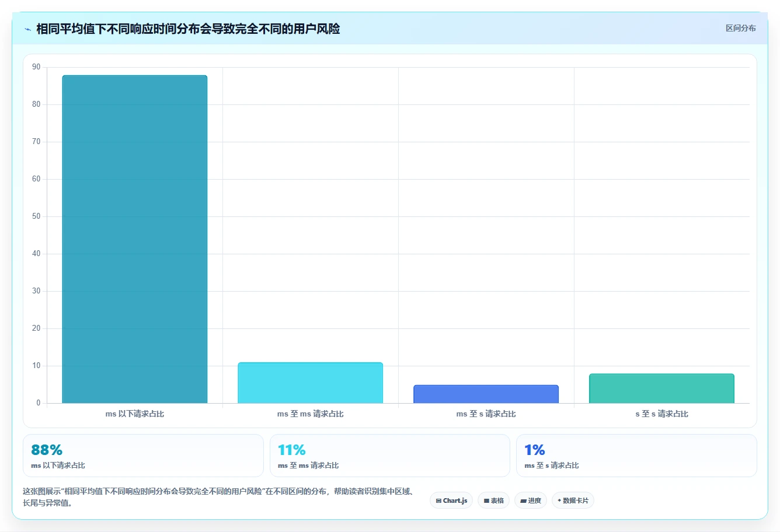
Task: Click the lightning icon beside the chart title
Action: click(27, 29)
